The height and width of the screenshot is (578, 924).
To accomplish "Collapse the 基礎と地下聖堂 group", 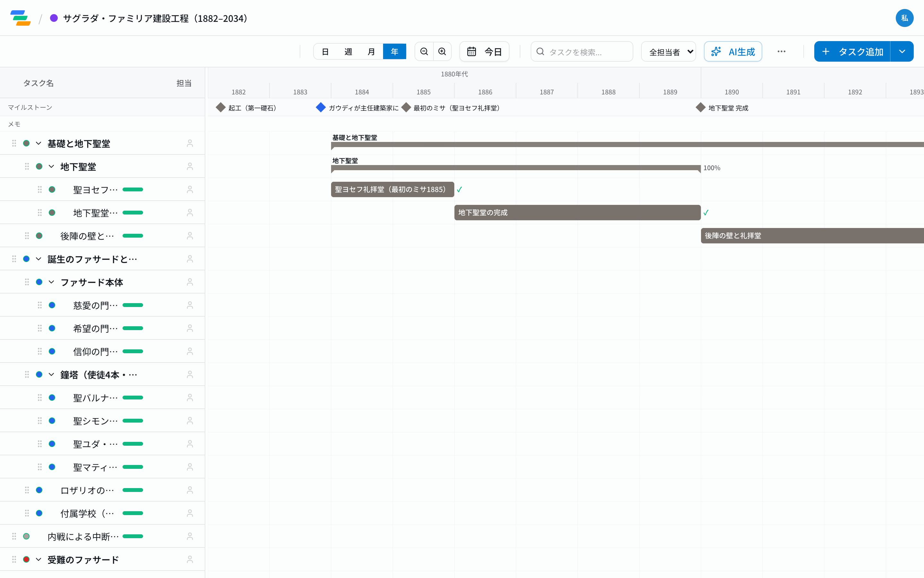I will [x=38, y=143].
